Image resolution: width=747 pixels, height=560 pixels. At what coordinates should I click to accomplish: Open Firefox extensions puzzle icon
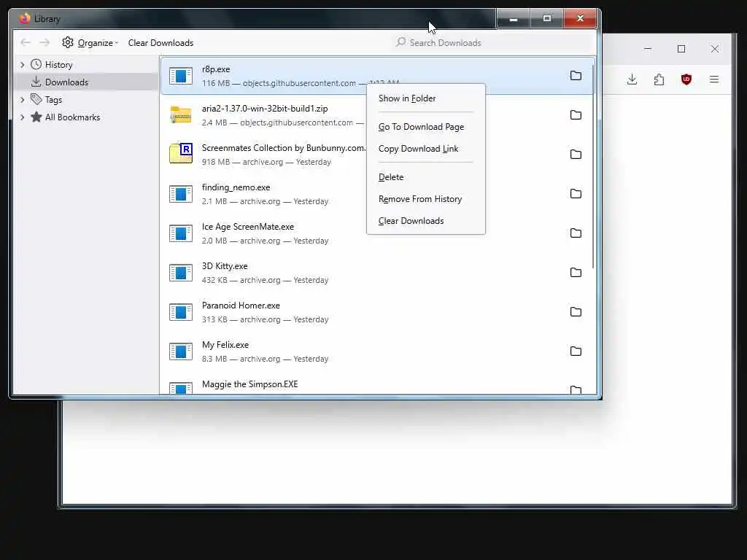(659, 79)
